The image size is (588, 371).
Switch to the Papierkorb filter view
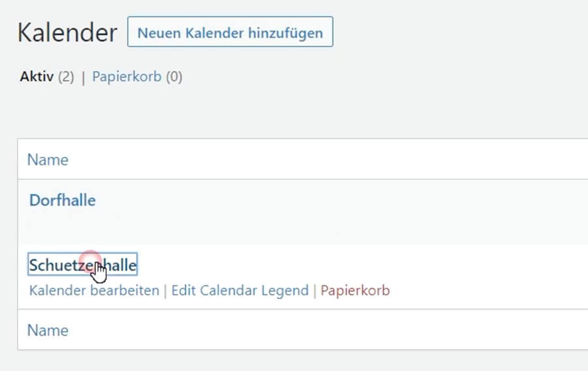126,77
